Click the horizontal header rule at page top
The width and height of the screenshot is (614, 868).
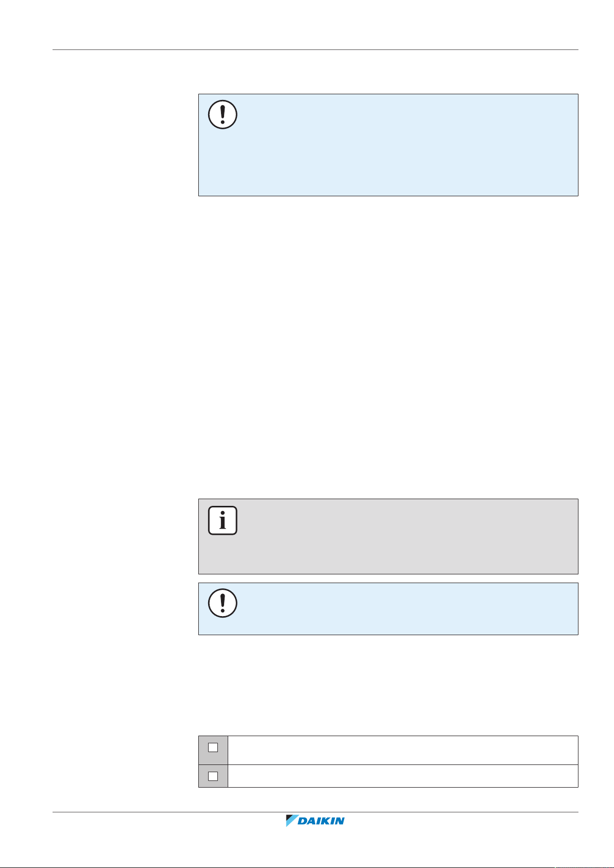click(316, 50)
